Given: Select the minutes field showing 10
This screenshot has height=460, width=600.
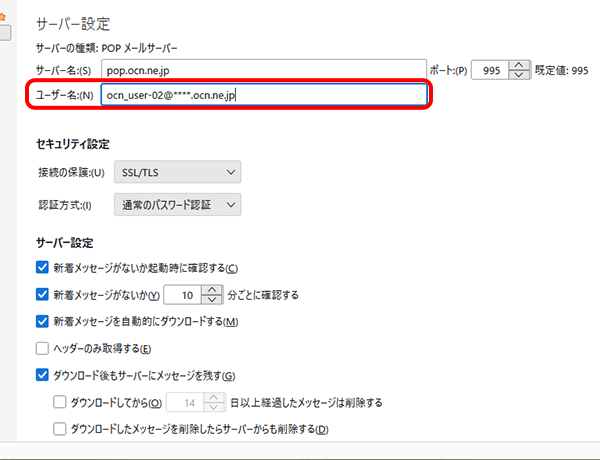Looking at the screenshot, I should click(182, 295).
